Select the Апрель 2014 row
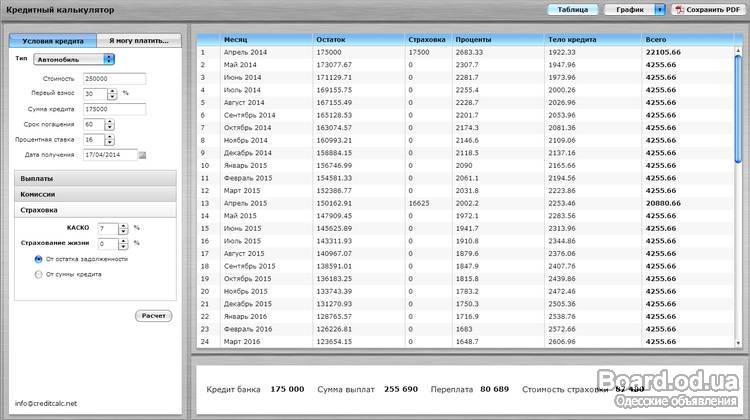 (x=465, y=52)
